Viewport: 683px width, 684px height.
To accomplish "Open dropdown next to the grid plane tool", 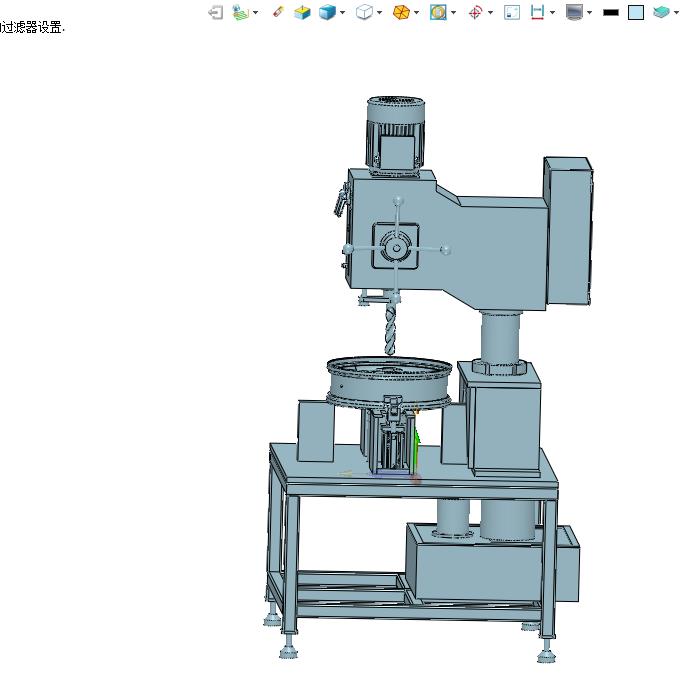I will tap(256, 12).
